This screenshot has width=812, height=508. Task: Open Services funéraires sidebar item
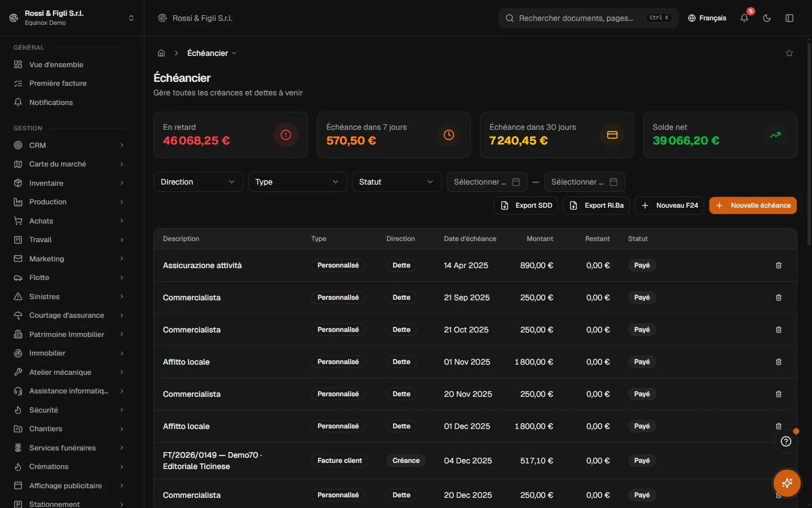click(69, 448)
